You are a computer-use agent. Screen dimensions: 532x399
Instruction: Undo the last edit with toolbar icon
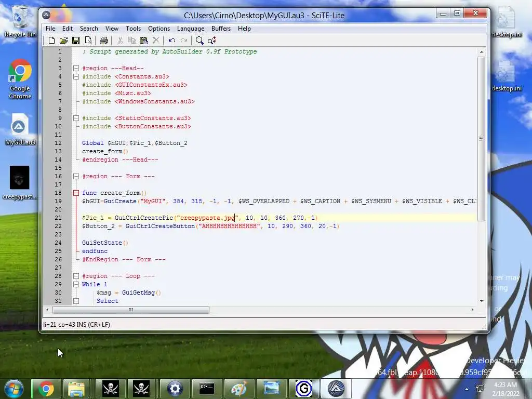171,41
